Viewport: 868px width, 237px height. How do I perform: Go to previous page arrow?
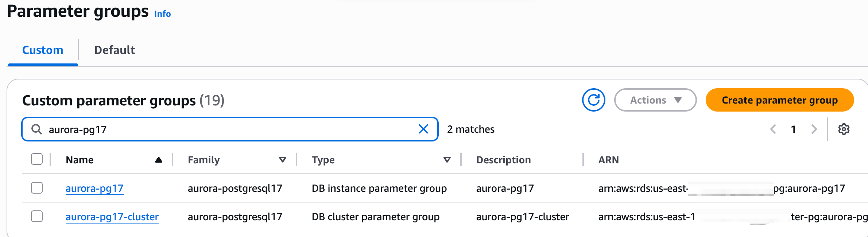pos(773,129)
